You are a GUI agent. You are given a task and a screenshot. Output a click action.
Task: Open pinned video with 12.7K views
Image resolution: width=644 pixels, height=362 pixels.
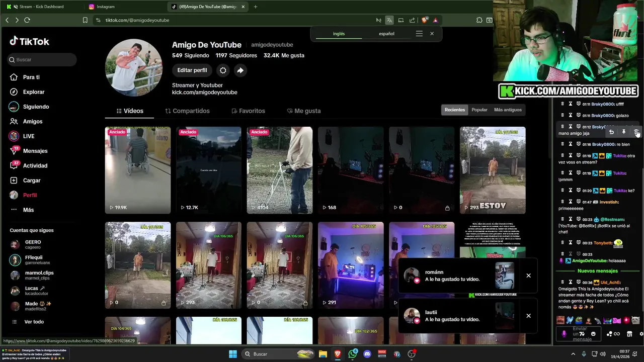[209, 170]
